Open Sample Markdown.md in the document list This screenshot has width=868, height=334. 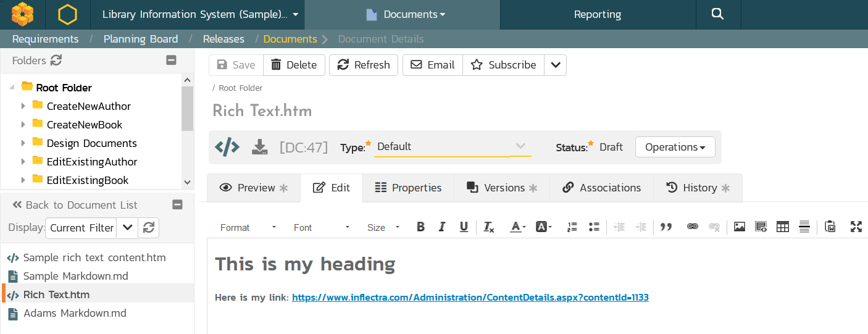pos(75,276)
